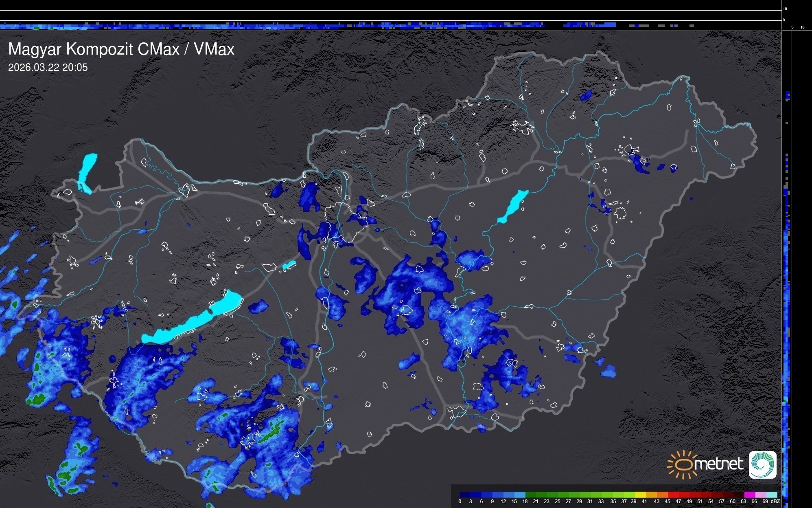The image size is (812, 508).
Task: Click the yellow 39 dBZ legend swatch
Action: (x=640, y=495)
